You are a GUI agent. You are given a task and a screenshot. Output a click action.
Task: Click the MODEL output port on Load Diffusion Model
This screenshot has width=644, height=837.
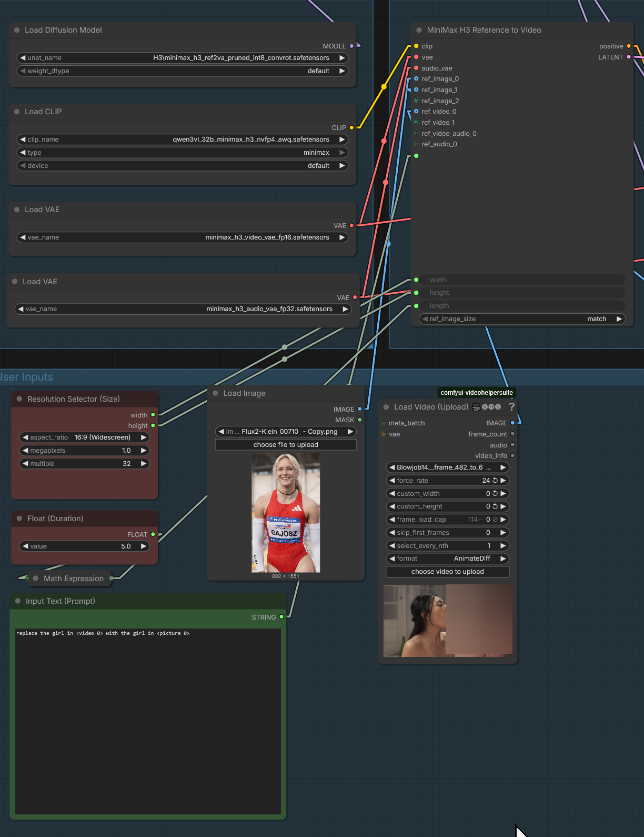[352, 46]
